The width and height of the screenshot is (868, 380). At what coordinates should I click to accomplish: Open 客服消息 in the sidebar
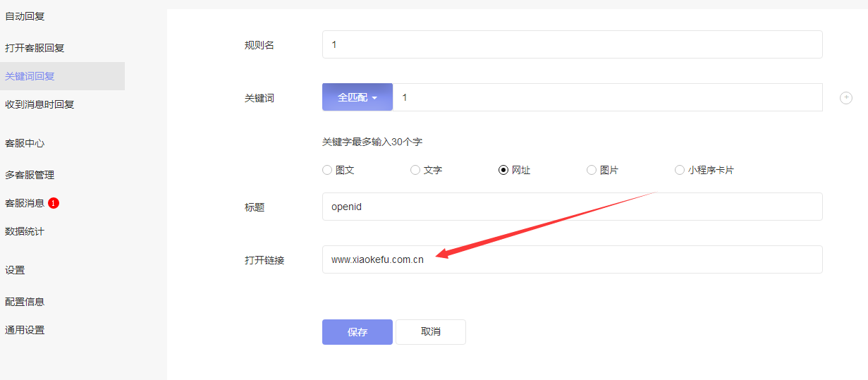[x=25, y=203]
